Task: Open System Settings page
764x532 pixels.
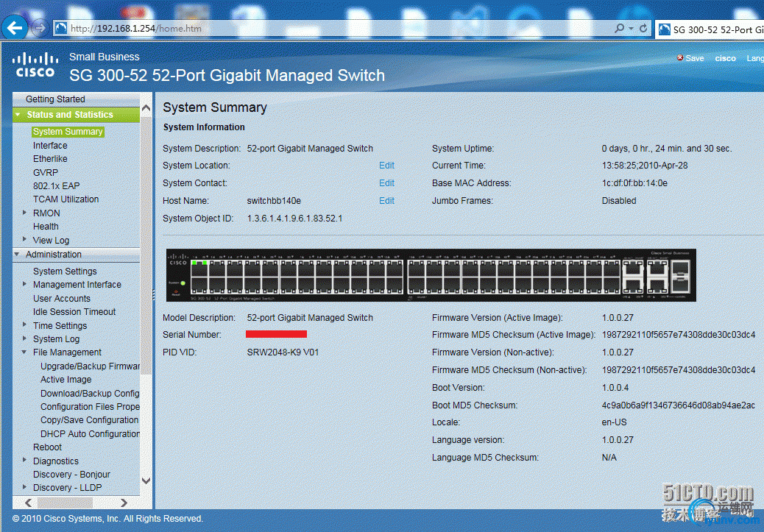Action: click(x=65, y=271)
